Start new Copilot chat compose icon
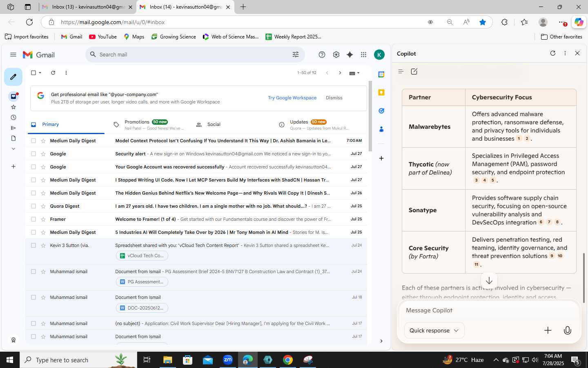588x368 pixels. click(x=414, y=72)
